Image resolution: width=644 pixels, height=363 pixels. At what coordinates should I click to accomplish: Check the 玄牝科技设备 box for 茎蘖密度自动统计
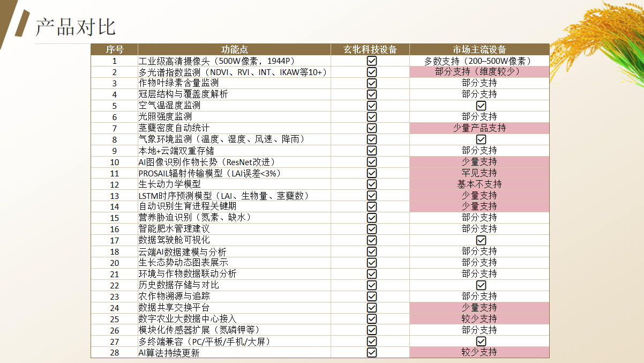click(x=372, y=128)
